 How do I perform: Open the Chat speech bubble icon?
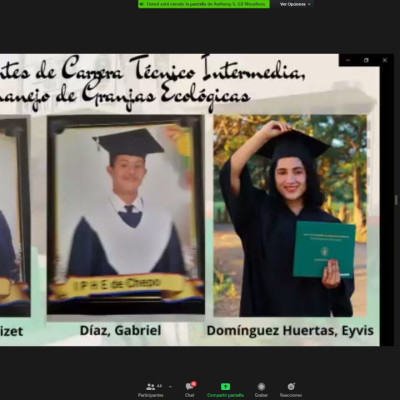click(x=190, y=387)
